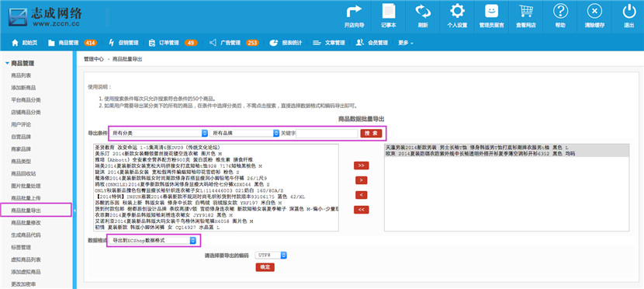Open the 帮助 question mark icon
This screenshot has height=289, width=644.
click(560, 16)
